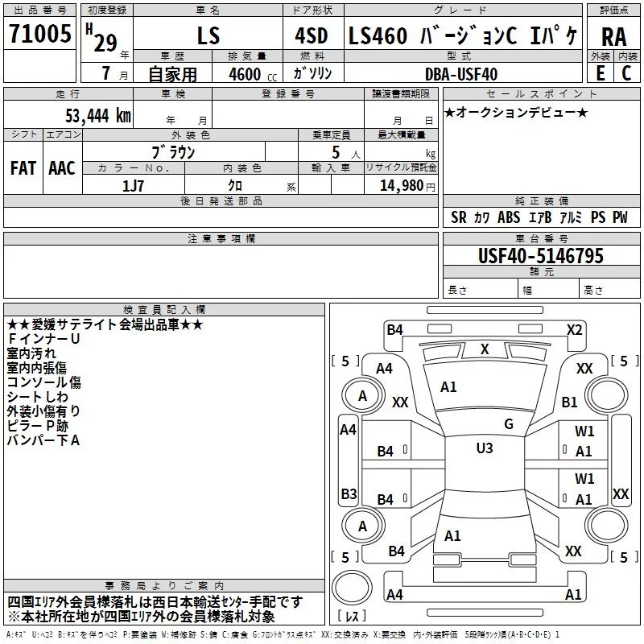Click the FAT shift value
The height and width of the screenshot is (644, 644).
pos(23,168)
